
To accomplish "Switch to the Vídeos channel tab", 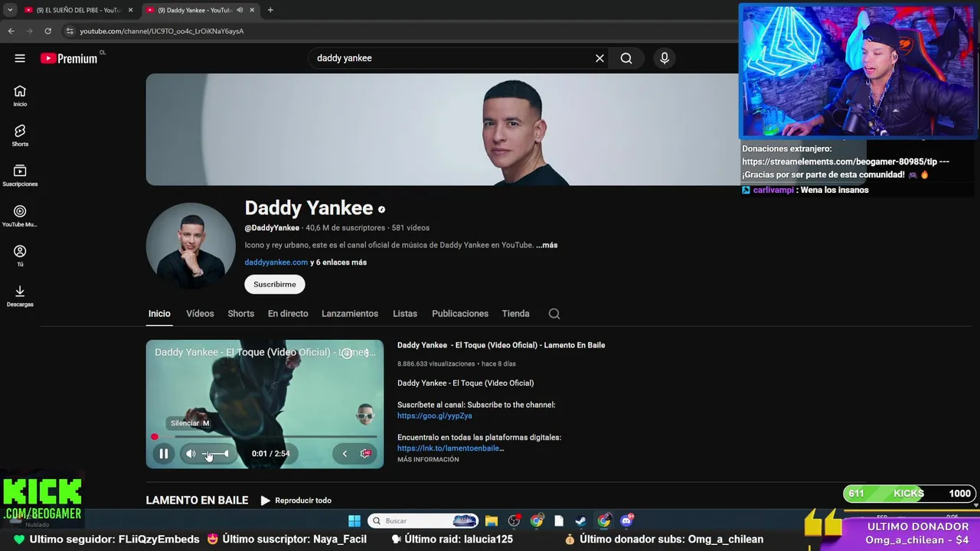I will pos(200,314).
